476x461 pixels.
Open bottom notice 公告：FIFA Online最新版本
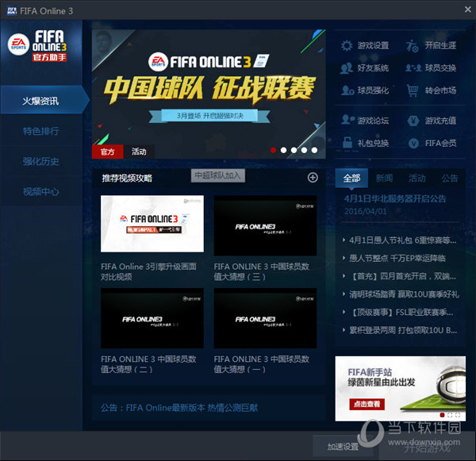179,408
